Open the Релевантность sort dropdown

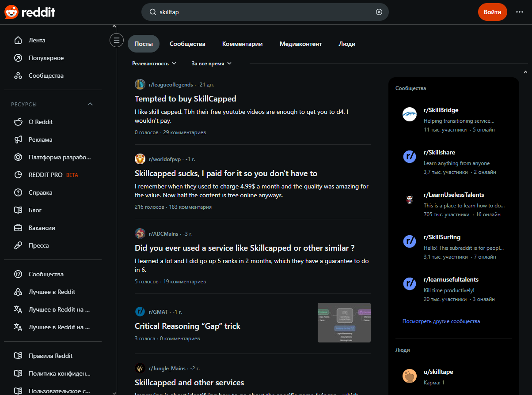tap(154, 64)
